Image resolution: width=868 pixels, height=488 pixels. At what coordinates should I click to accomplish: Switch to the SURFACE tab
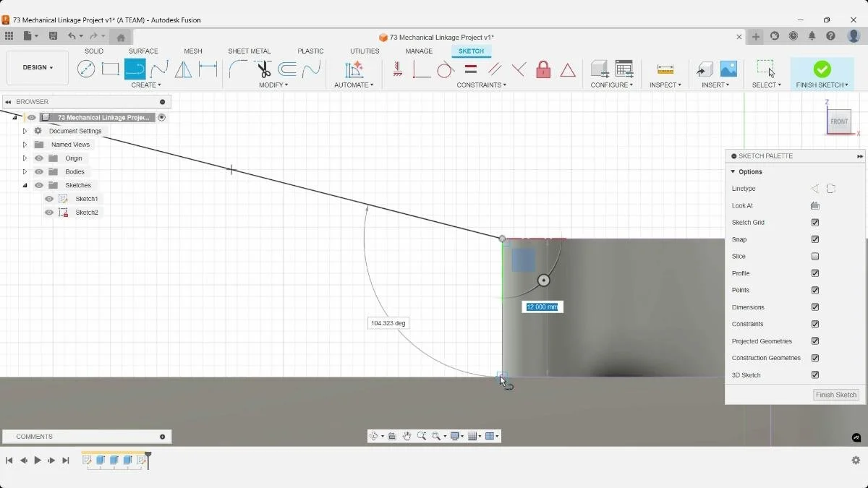(143, 51)
